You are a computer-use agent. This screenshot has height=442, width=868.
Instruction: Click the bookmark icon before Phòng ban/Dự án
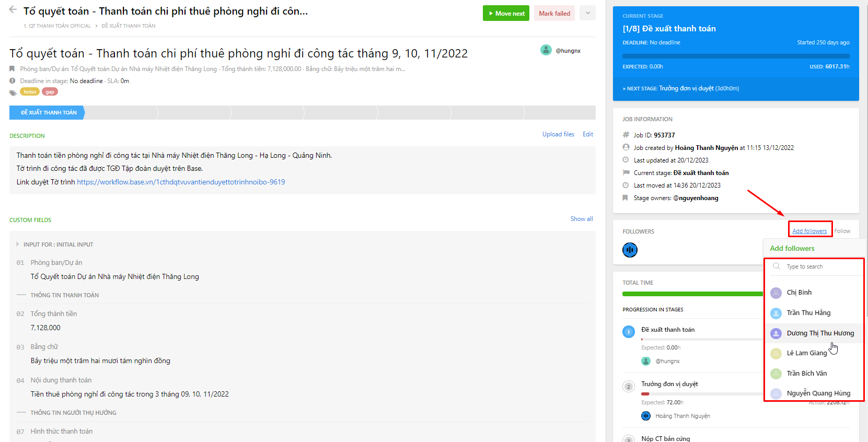click(12, 69)
